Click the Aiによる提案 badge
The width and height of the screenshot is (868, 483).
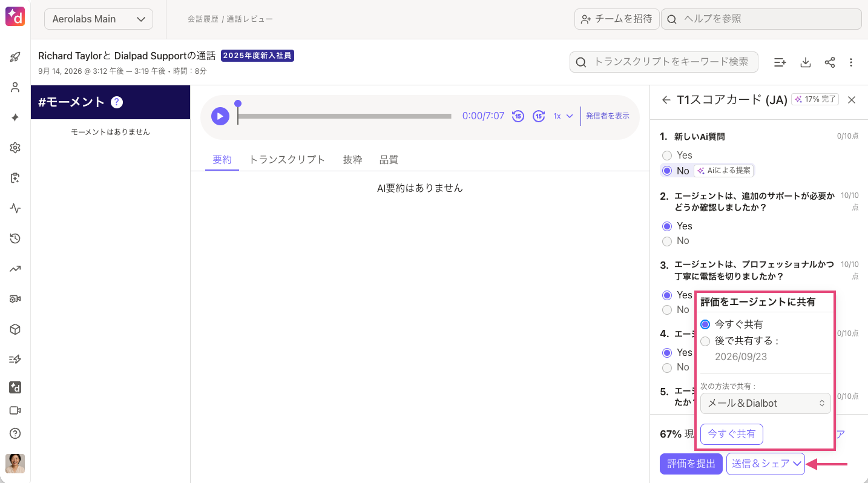[x=724, y=171]
